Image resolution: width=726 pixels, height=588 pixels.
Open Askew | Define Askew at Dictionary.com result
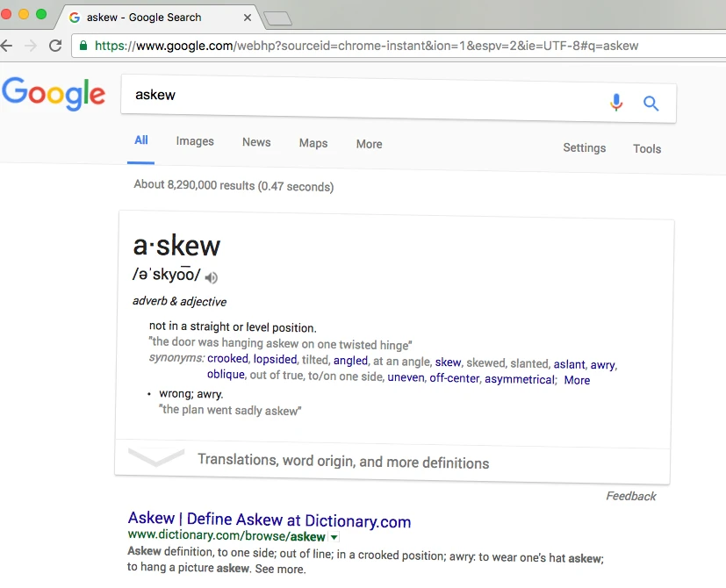pyautogui.click(x=270, y=520)
